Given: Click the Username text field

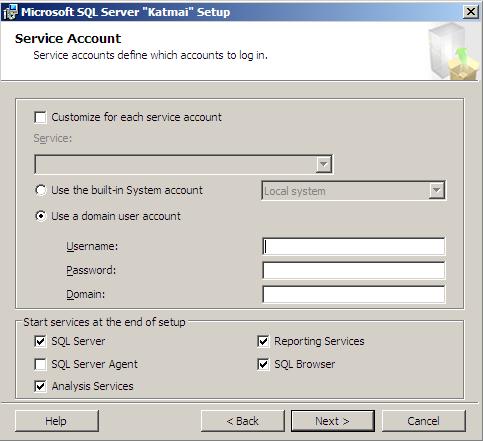Looking at the screenshot, I should click(x=354, y=247).
